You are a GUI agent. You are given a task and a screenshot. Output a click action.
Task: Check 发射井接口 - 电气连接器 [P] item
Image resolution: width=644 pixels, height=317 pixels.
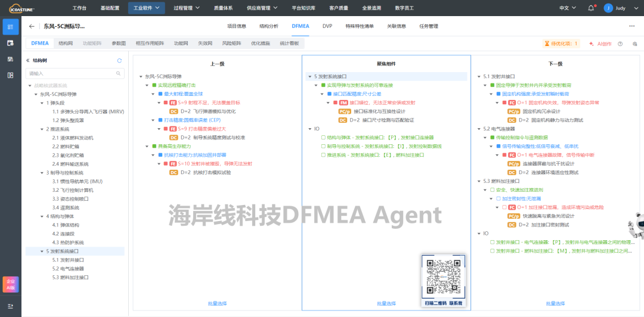pos(493,242)
